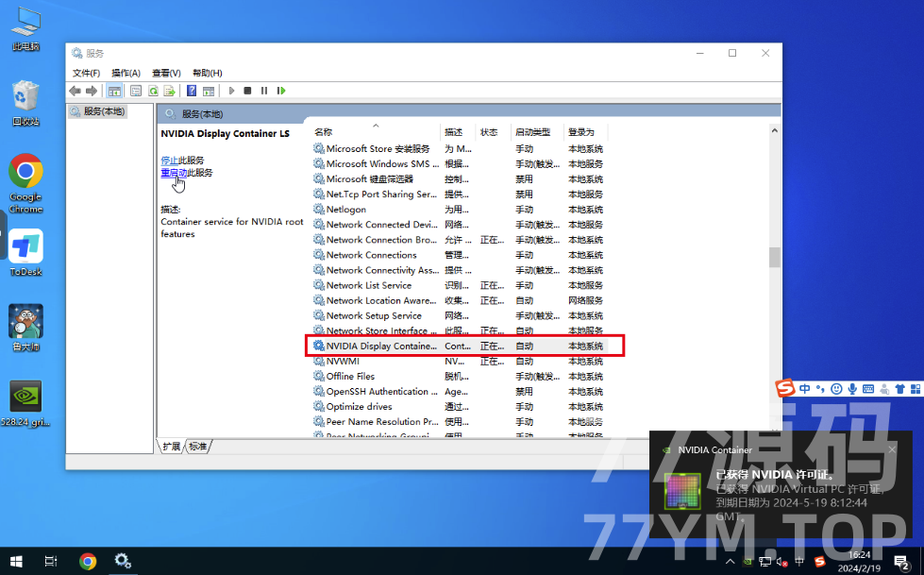Open the Windows Start button
The image size is (924, 575).
point(16,561)
